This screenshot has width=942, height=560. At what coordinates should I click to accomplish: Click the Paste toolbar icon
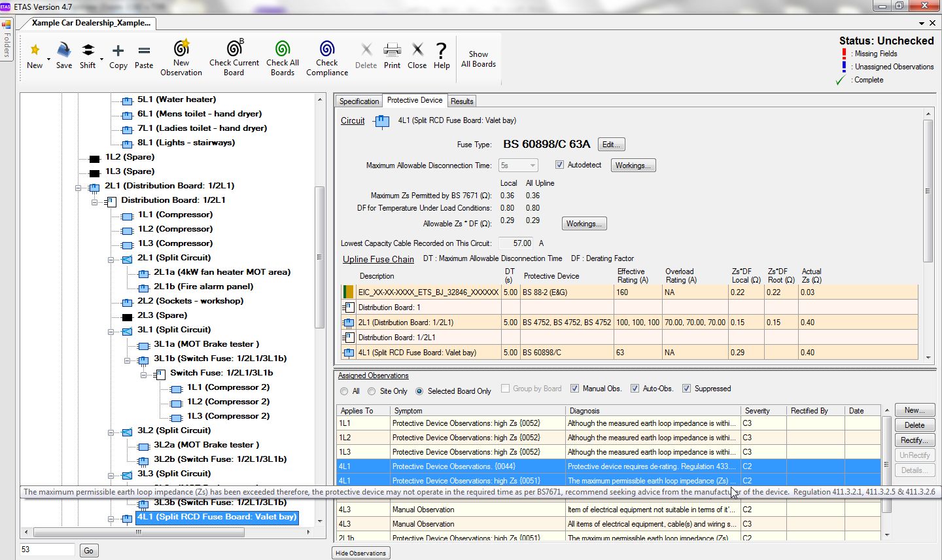[144, 50]
